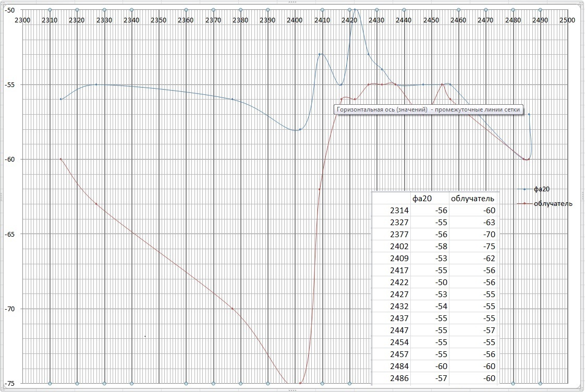Select the облучатель value -75 in row 2402
The image size is (585, 392).
pyautogui.click(x=489, y=246)
